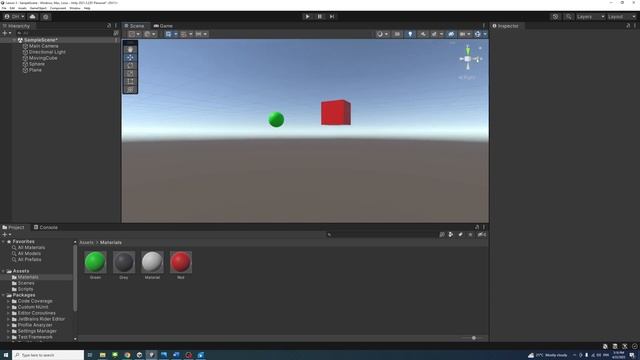Click the Inspector panel more-options kebab
Screen dimensions: 640x360
635,26
